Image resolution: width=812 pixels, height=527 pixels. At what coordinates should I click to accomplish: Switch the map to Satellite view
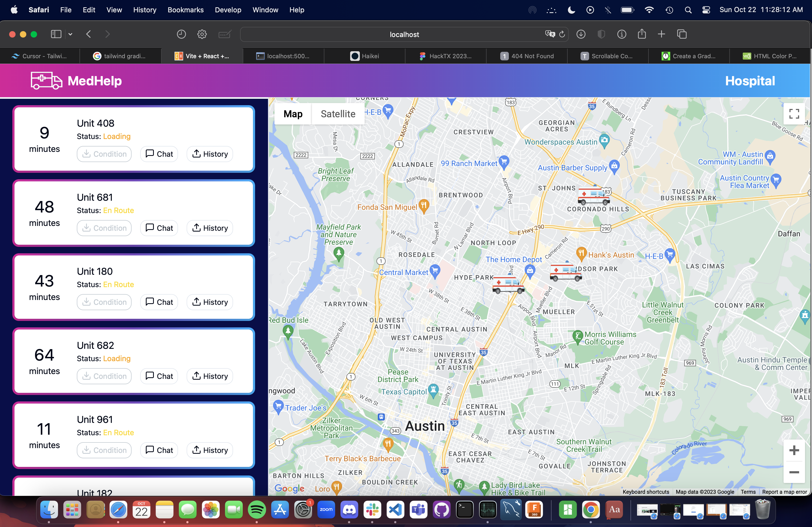(x=338, y=114)
